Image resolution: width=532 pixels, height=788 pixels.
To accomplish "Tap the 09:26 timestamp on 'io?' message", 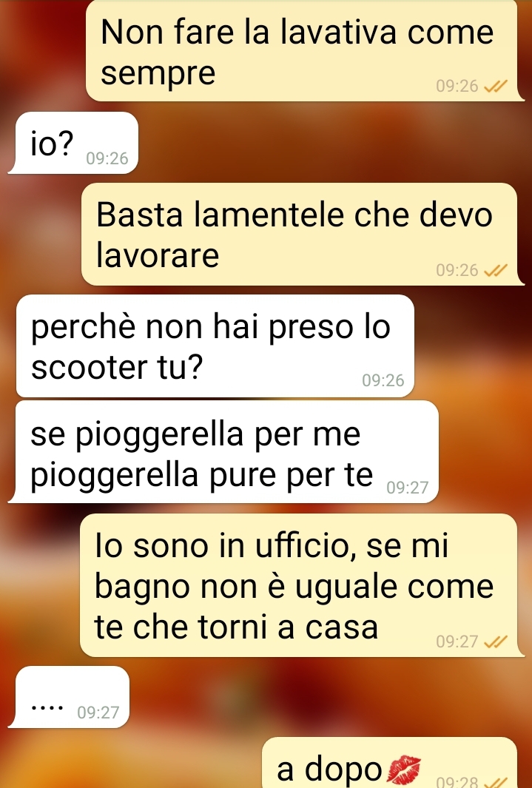I will point(107,159).
